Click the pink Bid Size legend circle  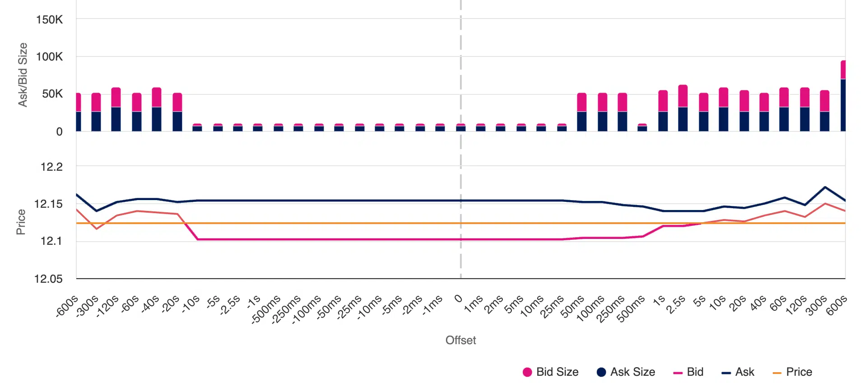[x=527, y=372]
